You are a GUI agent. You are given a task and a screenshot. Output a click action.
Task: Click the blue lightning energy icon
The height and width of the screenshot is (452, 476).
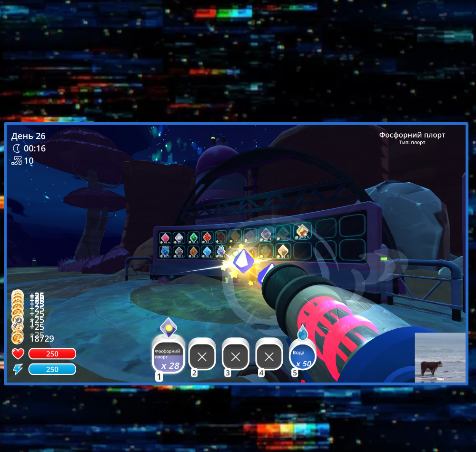coord(18,369)
